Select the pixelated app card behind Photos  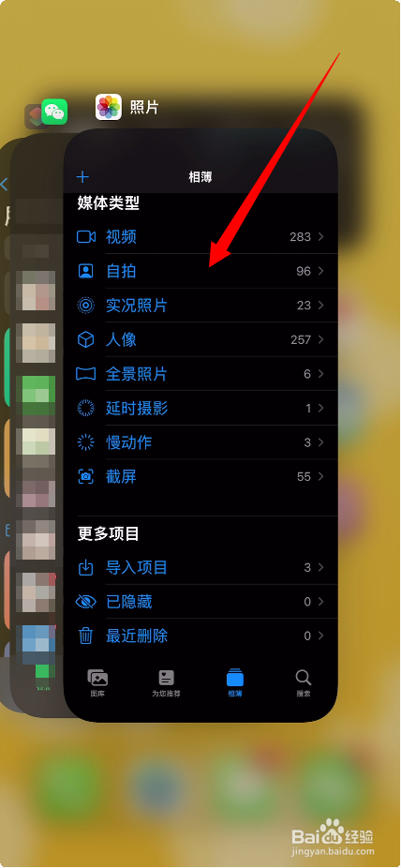coord(37,421)
